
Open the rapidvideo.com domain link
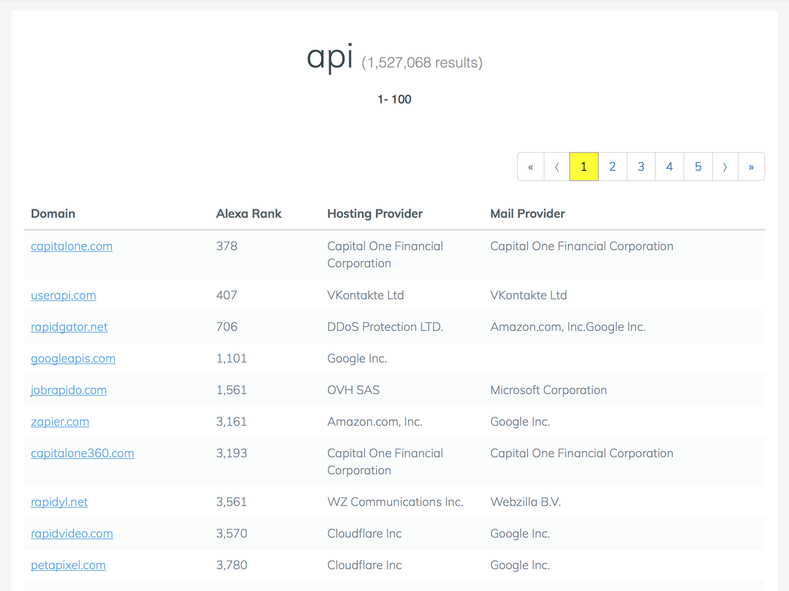pos(72,534)
